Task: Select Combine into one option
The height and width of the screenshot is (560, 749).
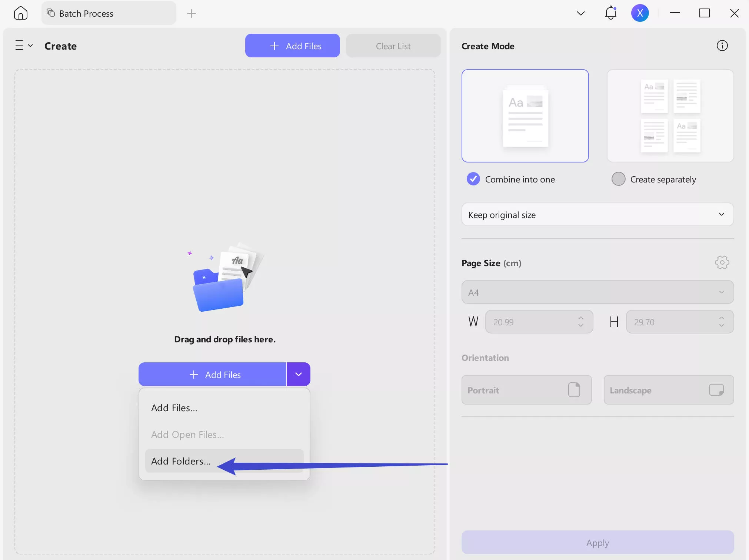Action: pyautogui.click(x=473, y=179)
